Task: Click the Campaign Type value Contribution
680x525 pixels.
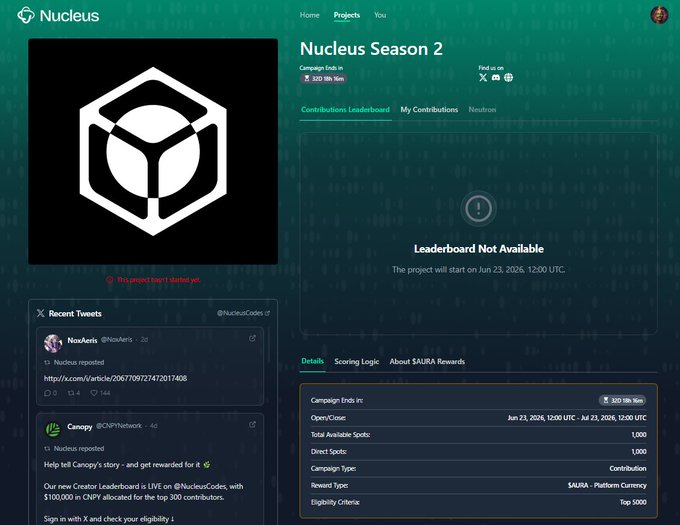Action: point(628,468)
